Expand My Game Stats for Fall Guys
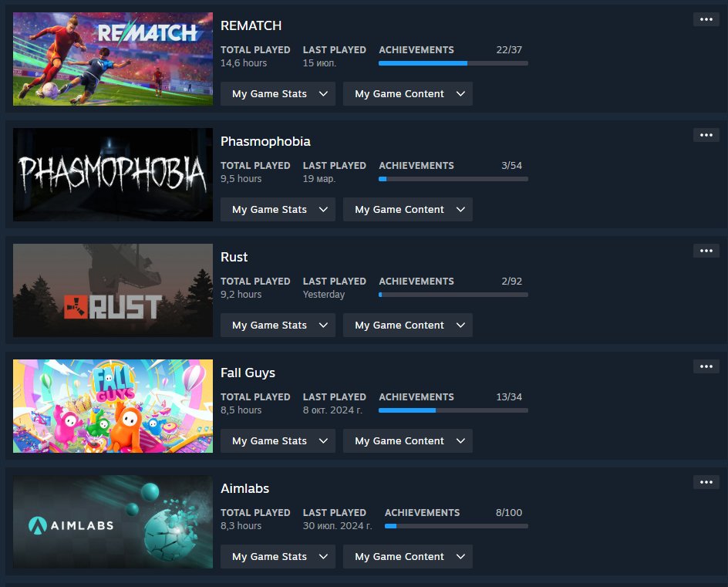The image size is (728, 587). [x=278, y=440]
